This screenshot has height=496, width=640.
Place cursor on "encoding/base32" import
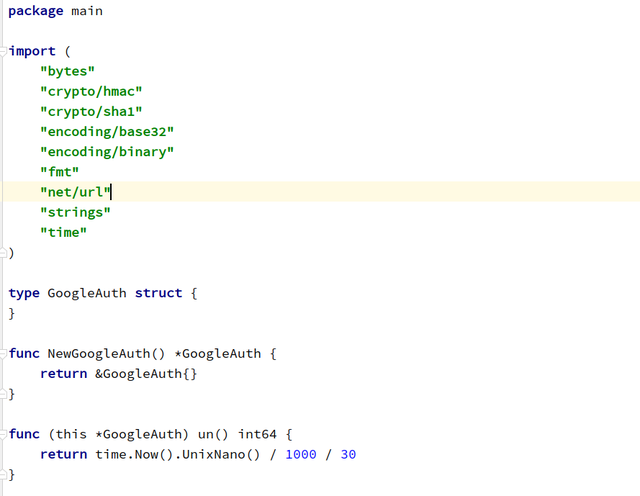point(107,132)
